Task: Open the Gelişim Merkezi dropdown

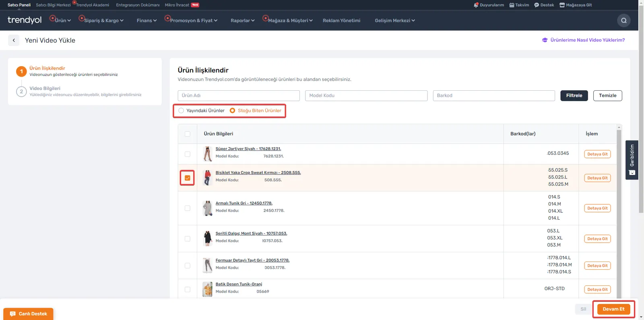Action: [x=395, y=21]
